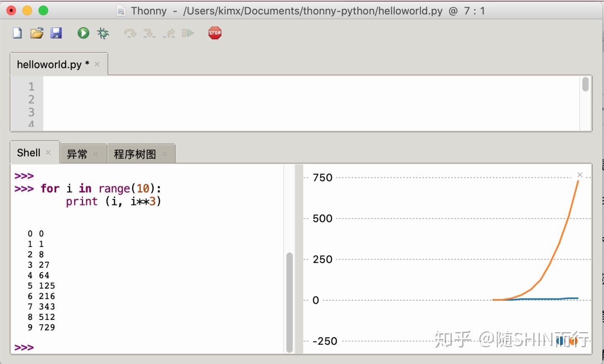
Task: Save the helloworld.py script
Action: tap(57, 33)
